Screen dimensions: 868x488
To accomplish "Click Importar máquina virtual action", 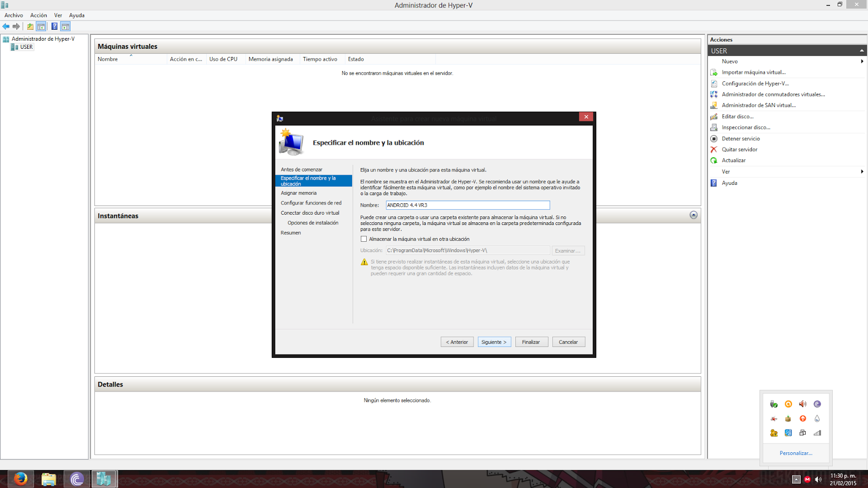I will (753, 72).
